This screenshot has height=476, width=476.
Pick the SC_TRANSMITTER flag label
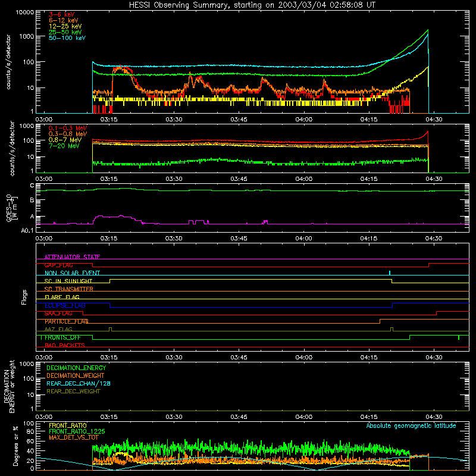pos(69,289)
